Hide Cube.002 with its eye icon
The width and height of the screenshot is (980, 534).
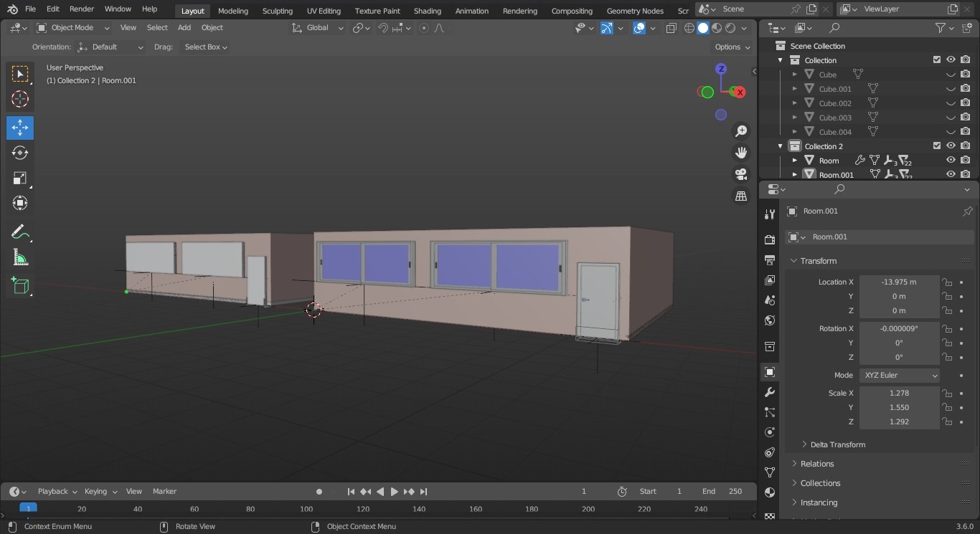click(x=951, y=103)
